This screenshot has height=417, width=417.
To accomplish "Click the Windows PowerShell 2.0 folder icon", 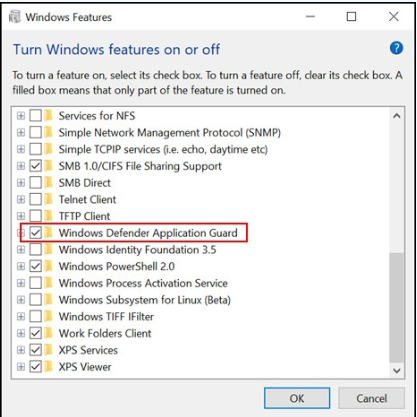I will (x=49, y=266).
